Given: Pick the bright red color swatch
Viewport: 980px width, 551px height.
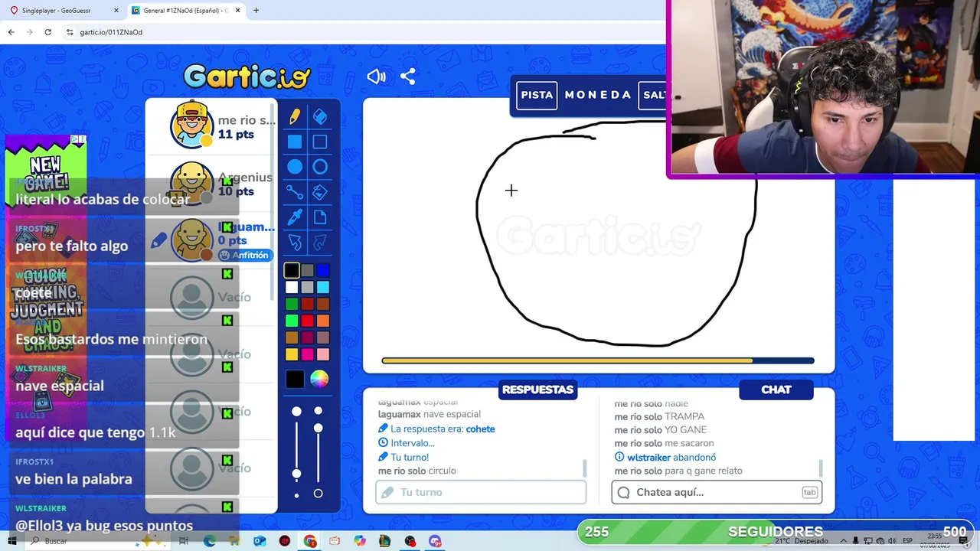Looking at the screenshot, I should coord(307,321).
